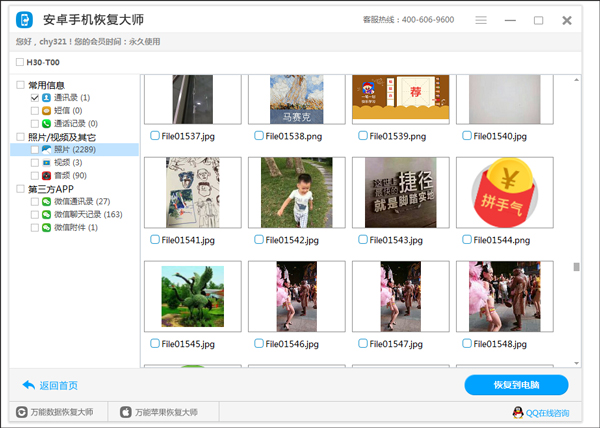Open the hamburger menu in the title bar
Image resolution: width=600 pixels, height=428 pixels.
(481, 20)
